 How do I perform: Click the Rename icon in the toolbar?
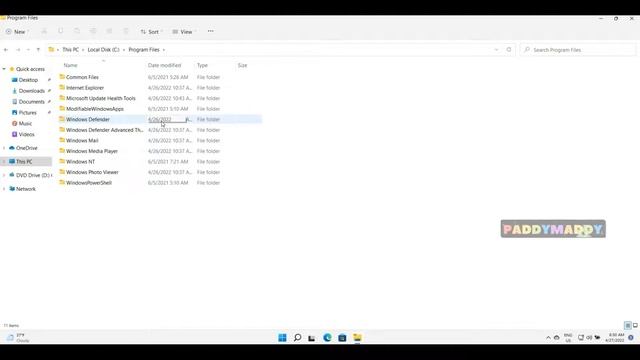click(93, 31)
